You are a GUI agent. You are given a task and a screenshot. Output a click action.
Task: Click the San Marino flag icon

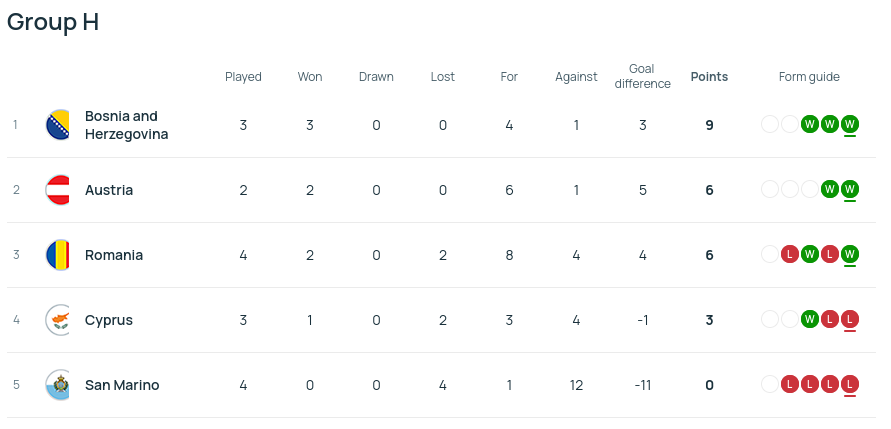(57, 385)
